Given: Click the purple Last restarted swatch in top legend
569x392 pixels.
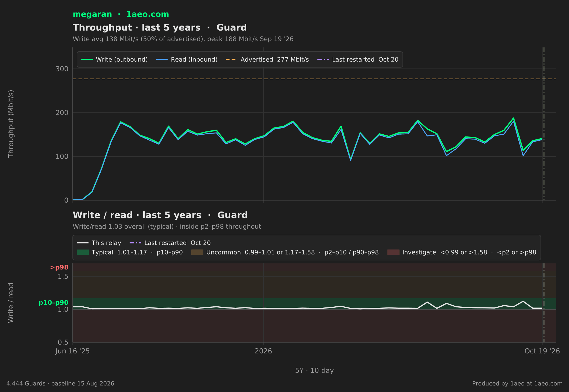Looking at the screenshot, I should [323, 60].
